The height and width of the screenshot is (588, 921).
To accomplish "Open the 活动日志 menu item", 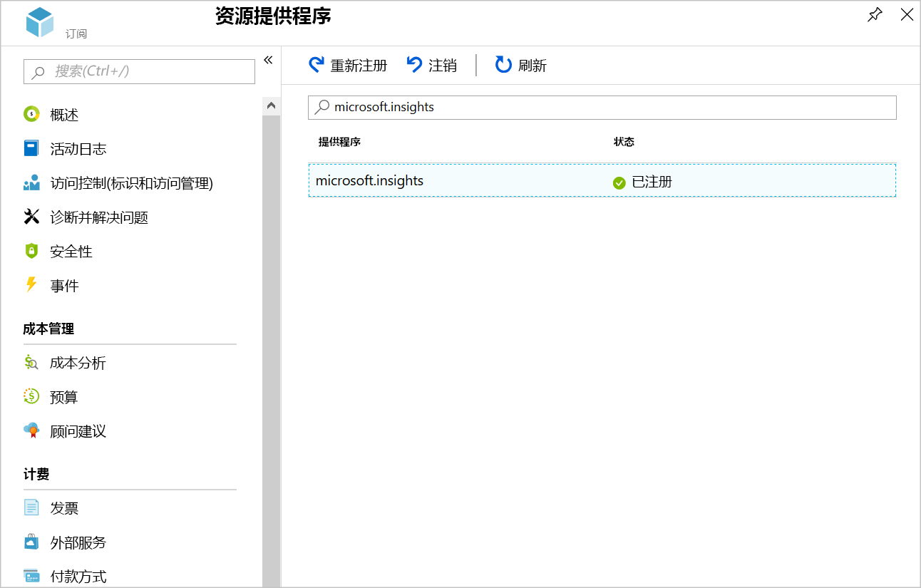I will coord(78,149).
